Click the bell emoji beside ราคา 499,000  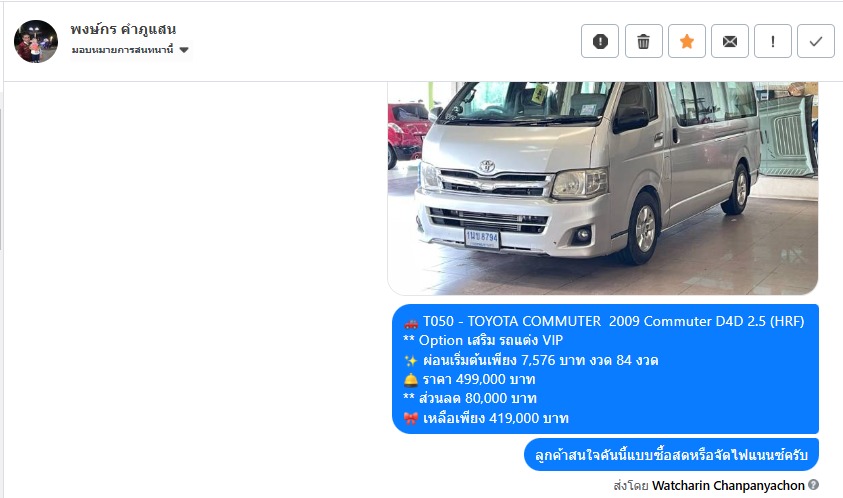pyautogui.click(x=411, y=380)
